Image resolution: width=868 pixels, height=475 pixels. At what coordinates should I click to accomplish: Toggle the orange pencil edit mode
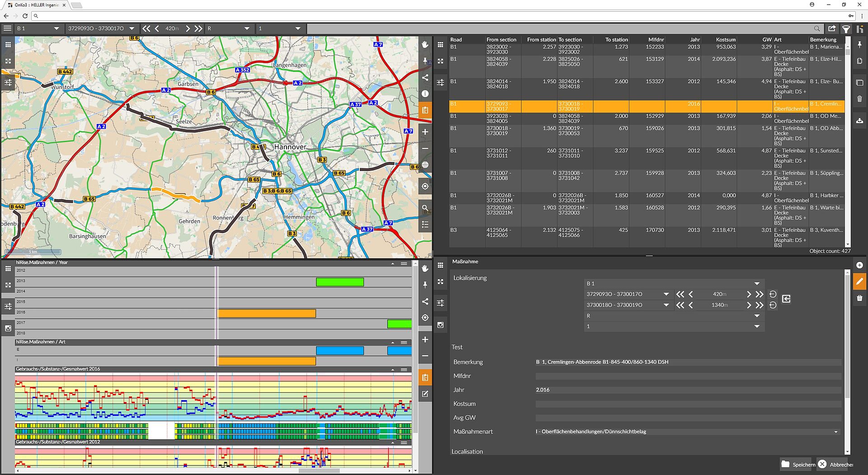(859, 281)
